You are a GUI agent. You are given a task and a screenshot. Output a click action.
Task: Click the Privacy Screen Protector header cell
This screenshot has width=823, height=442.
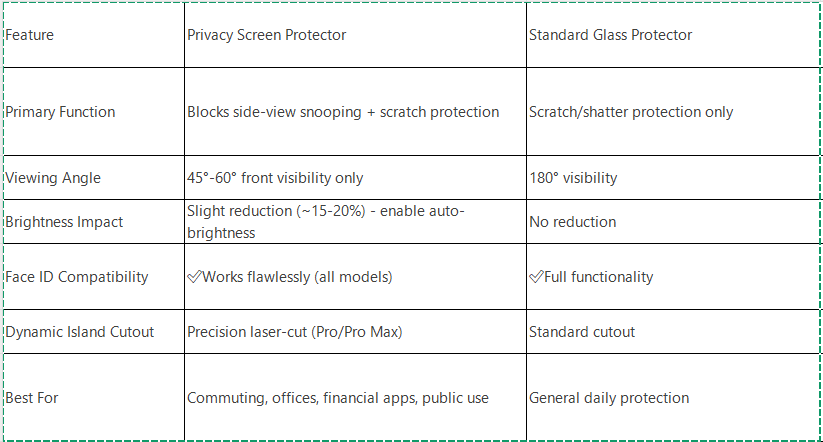pyautogui.click(x=355, y=35)
